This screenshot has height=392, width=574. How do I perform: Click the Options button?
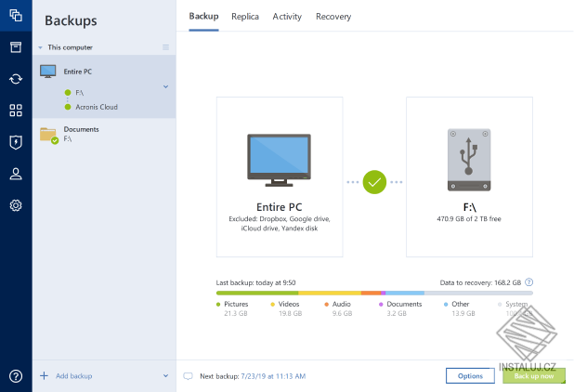pyautogui.click(x=470, y=376)
